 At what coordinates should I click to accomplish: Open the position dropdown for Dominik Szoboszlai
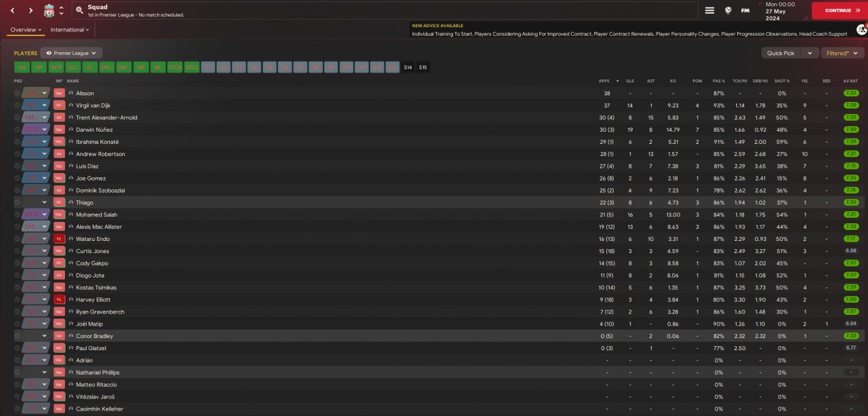(44, 190)
